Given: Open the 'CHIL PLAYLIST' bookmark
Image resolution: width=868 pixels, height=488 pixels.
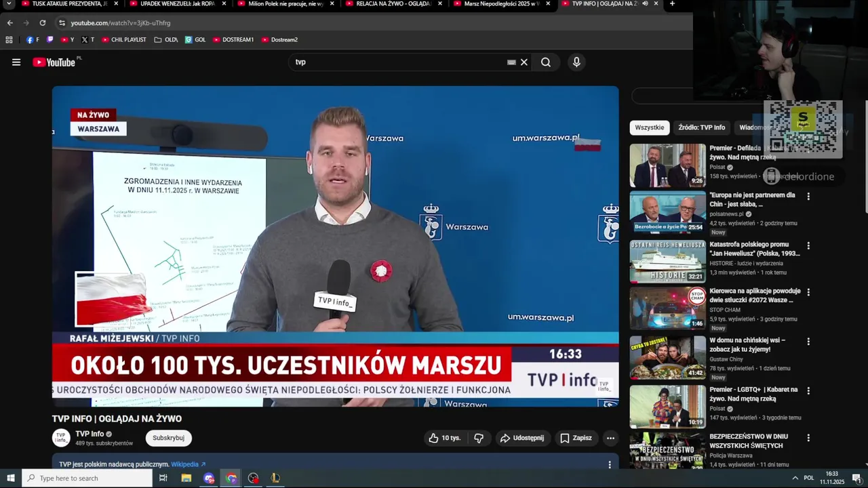Looking at the screenshot, I should click(124, 40).
